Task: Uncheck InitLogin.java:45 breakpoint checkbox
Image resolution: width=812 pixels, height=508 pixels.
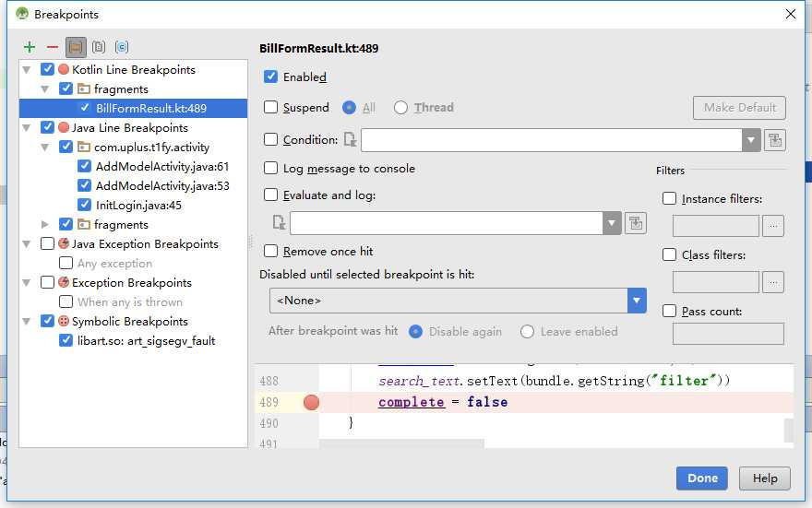Action: pos(84,205)
